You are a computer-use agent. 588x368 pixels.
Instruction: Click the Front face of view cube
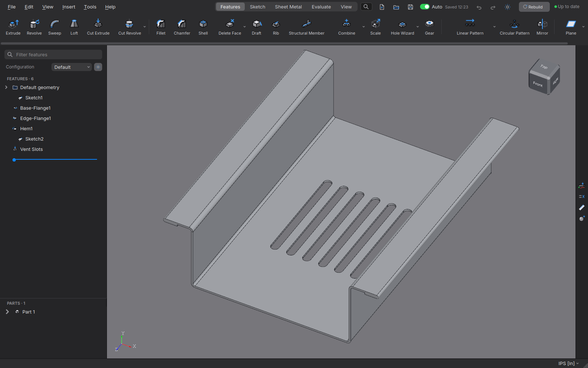point(538,84)
